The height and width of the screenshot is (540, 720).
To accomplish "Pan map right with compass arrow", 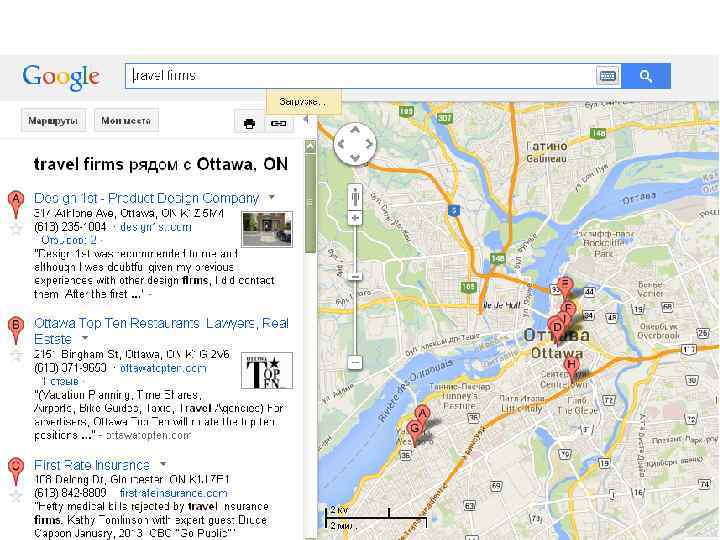I will (369, 144).
